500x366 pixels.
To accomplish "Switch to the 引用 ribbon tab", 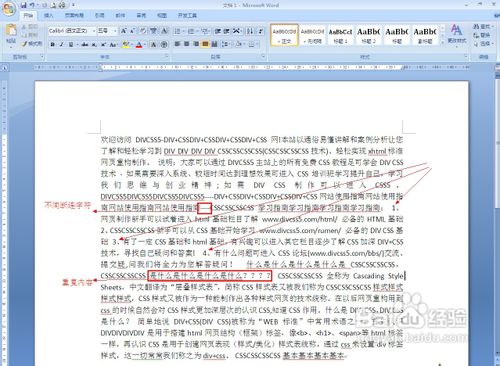I will [99, 15].
